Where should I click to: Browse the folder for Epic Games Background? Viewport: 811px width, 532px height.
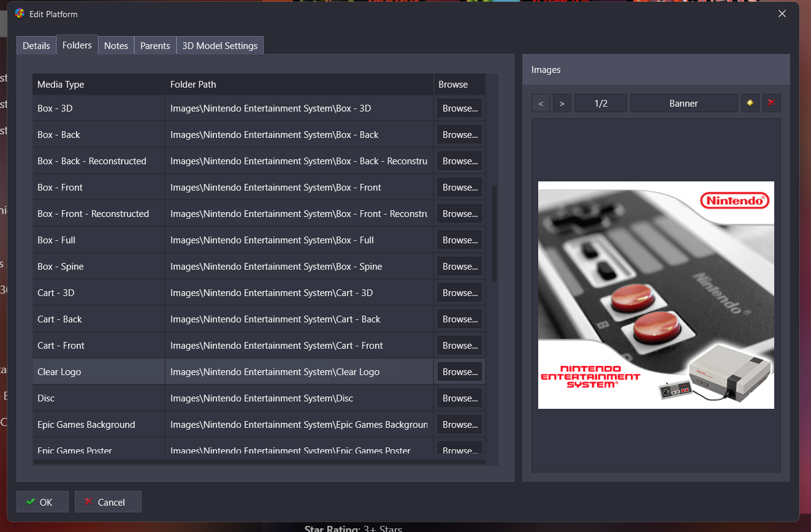460,425
